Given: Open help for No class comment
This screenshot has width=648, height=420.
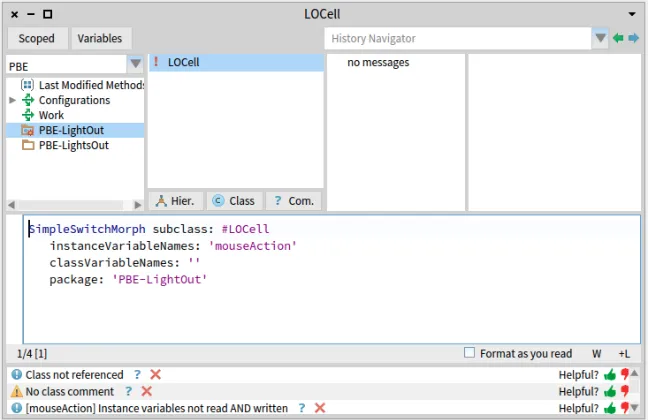Looking at the screenshot, I should pos(129,391).
